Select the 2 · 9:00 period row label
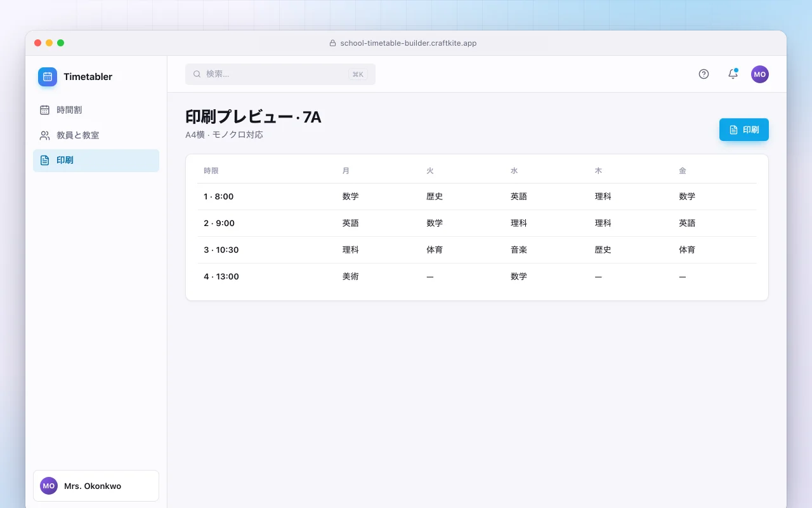Image resolution: width=812 pixels, height=508 pixels. 219,224
